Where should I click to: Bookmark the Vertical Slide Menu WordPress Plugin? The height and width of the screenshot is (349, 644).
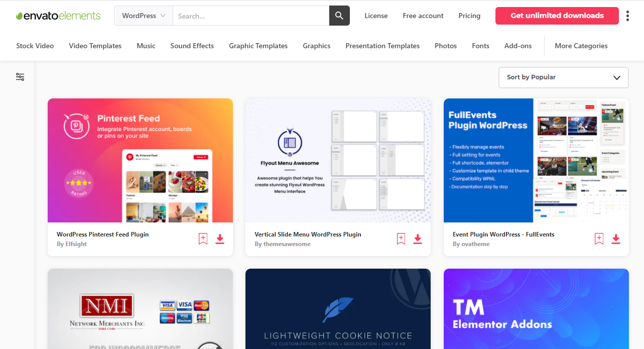click(x=401, y=239)
